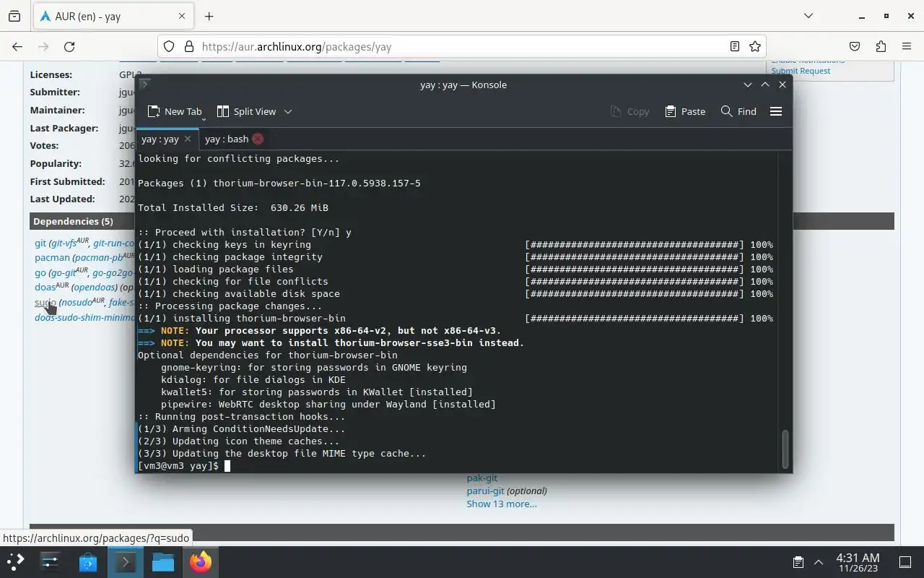Click the 'Last Updated:' label
924x578 pixels.
point(62,199)
